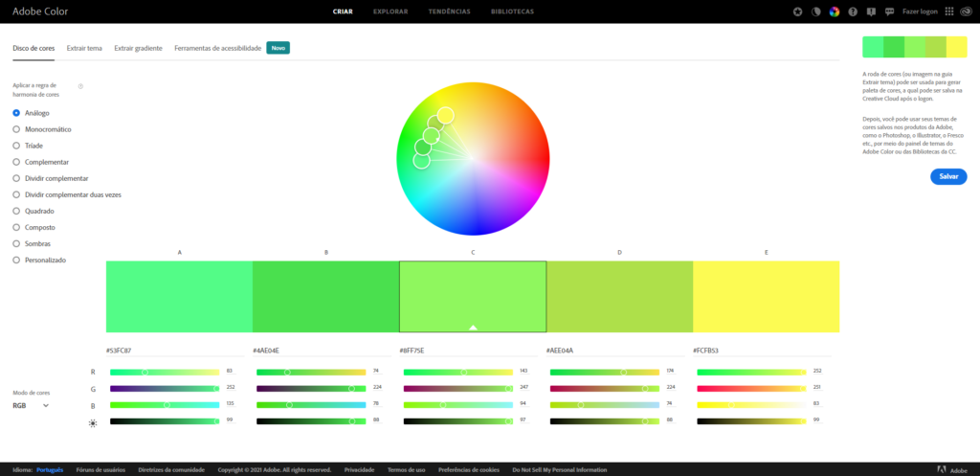Open Fóruns de usuários link

pyautogui.click(x=100, y=469)
